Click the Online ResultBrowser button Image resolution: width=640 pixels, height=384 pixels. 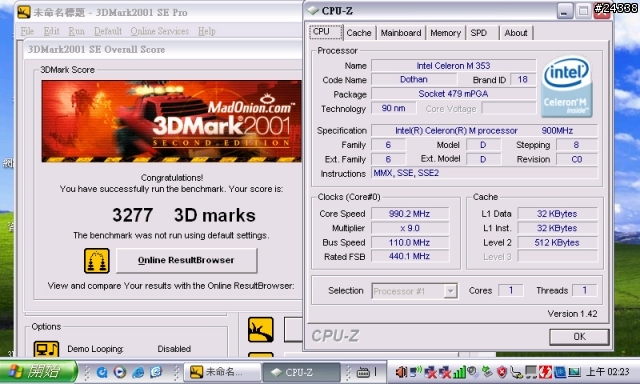[187, 260]
